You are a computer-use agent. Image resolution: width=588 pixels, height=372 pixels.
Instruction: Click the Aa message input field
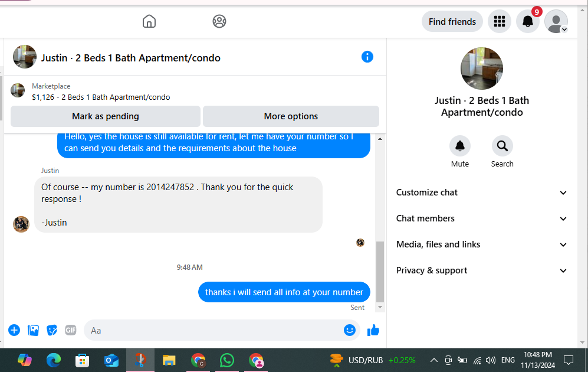click(x=213, y=330)
